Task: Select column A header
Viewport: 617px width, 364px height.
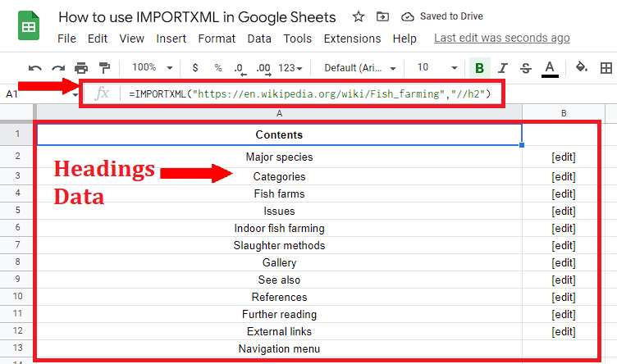Action: (x=279, y=113)
